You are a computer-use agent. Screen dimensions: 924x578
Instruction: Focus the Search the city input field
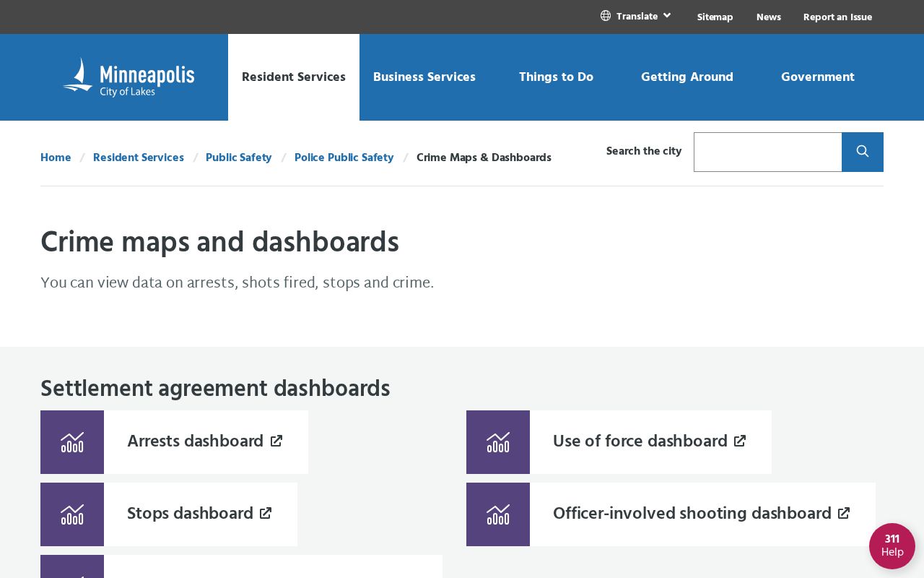coord(768,152)
